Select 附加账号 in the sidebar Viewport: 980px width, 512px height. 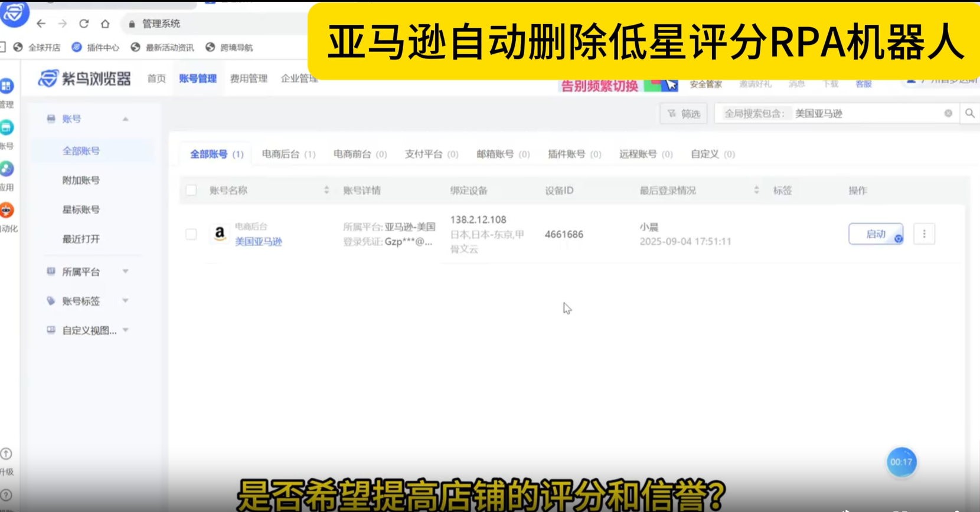point(81,180)
